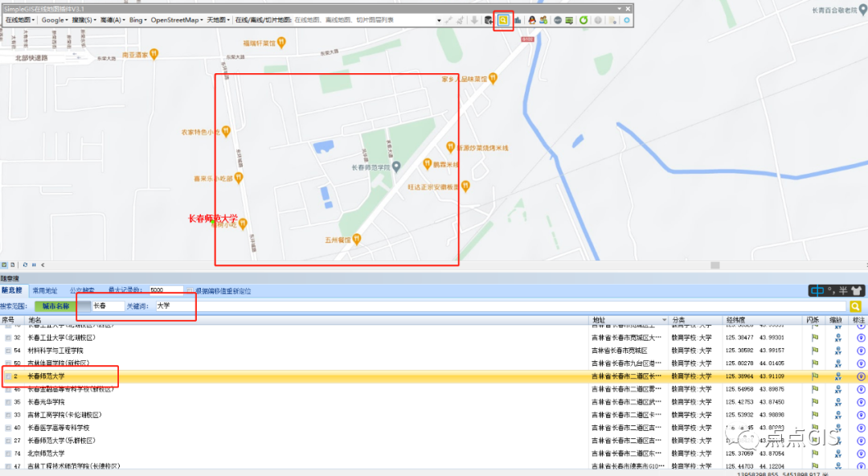Click the keyword input containing 大学
This screenshot has width=868, height=476.
coord(501,306)
